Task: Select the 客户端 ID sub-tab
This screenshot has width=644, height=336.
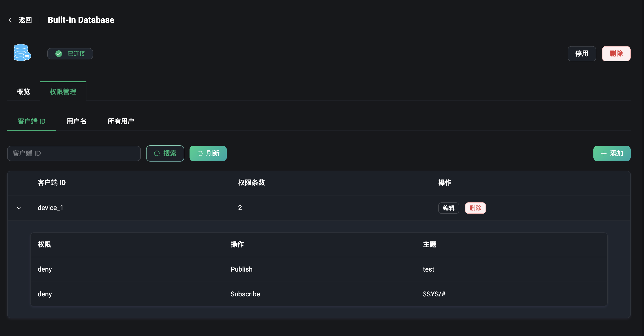Action: click(32, 121)
